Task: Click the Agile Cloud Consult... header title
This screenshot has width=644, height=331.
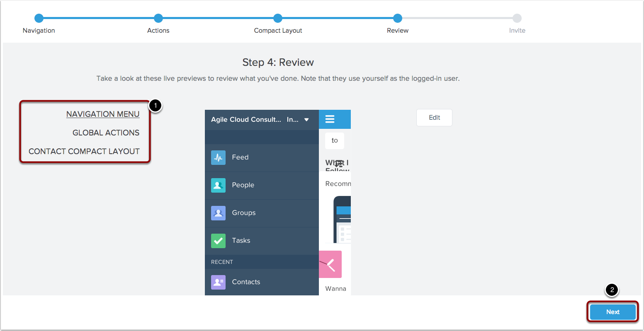Action: (246, 120)
